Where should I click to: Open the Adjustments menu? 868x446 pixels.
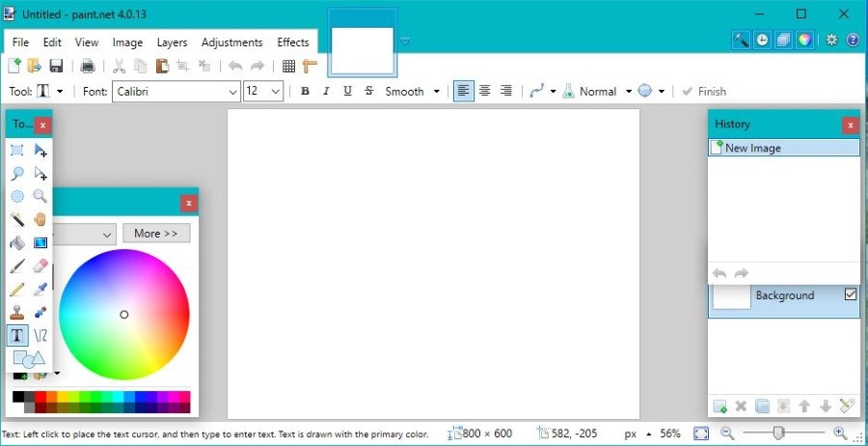231,42
